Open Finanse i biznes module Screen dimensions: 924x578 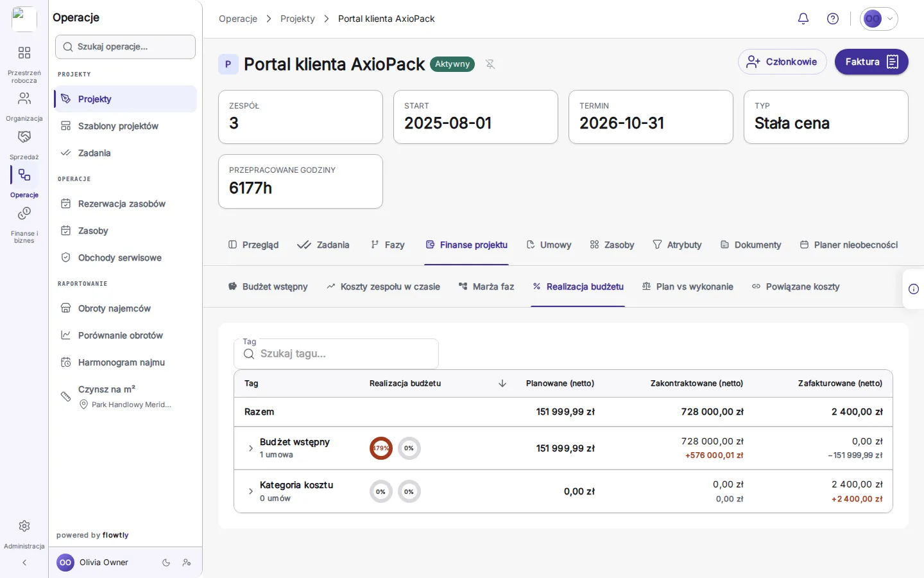[x=24, y=225]
